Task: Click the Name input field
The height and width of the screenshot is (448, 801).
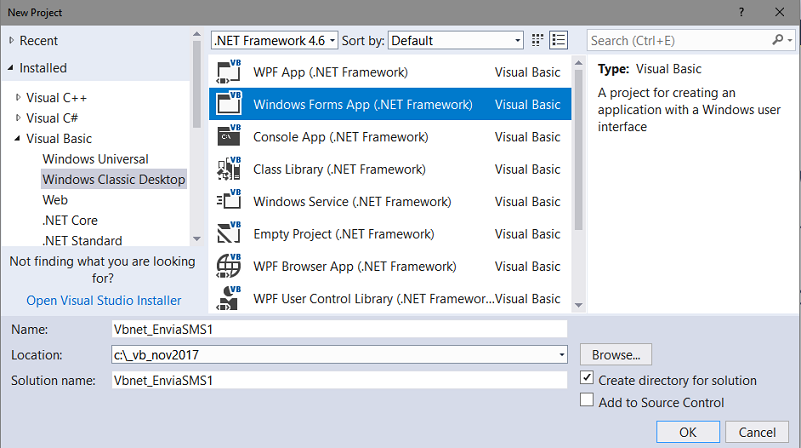Action: pyautogui.click(x=339, y=329)
